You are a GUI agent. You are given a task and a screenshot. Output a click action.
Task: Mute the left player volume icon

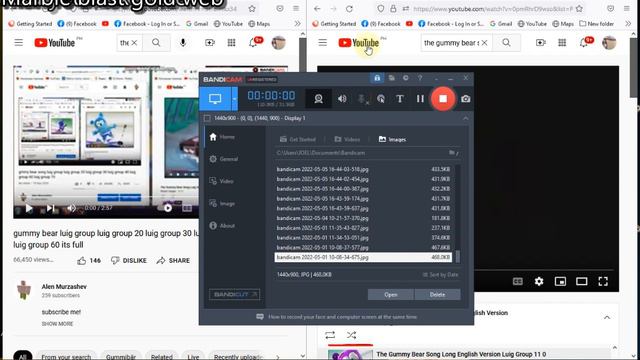click(71, 208)
